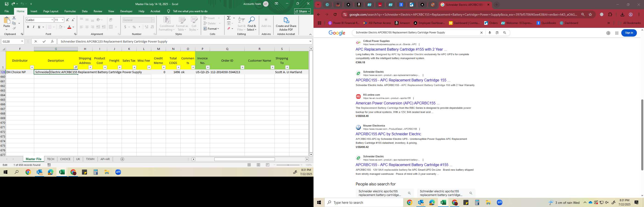Open Sort & Filter tool
The image size is (644, 207).
241,24
